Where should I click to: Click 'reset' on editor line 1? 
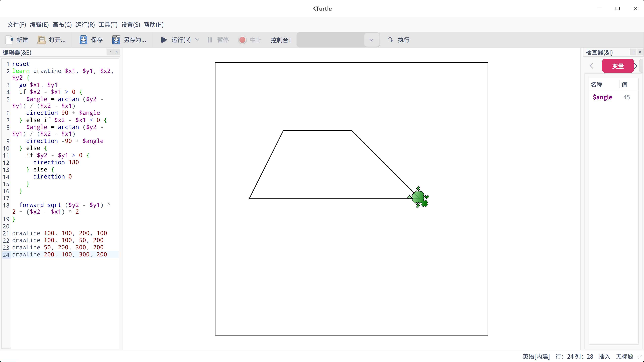click(x=21, y=64)
